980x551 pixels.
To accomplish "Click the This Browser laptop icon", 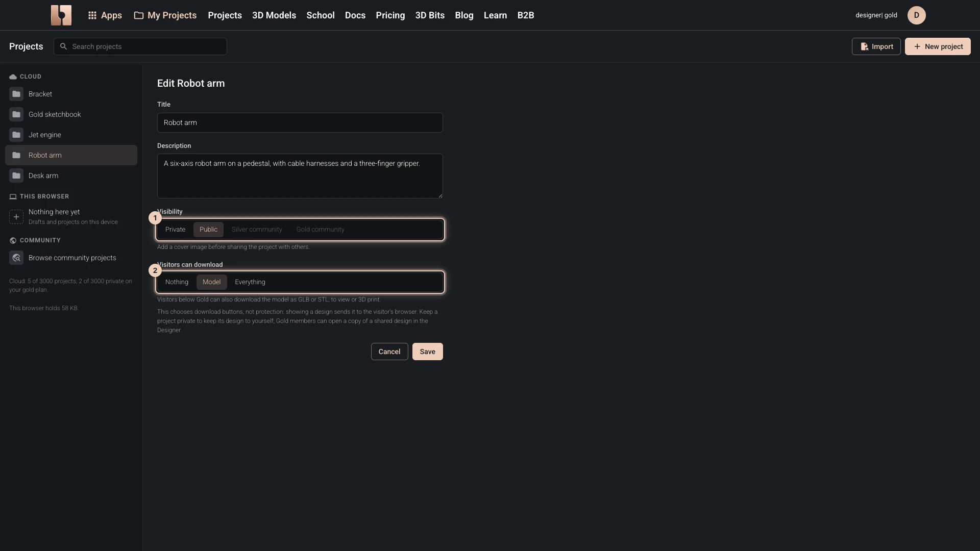I will (13, 196).
